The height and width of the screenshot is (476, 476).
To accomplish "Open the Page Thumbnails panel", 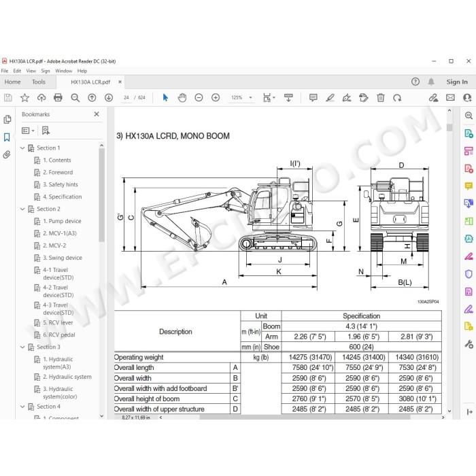I will pos(7,119).
